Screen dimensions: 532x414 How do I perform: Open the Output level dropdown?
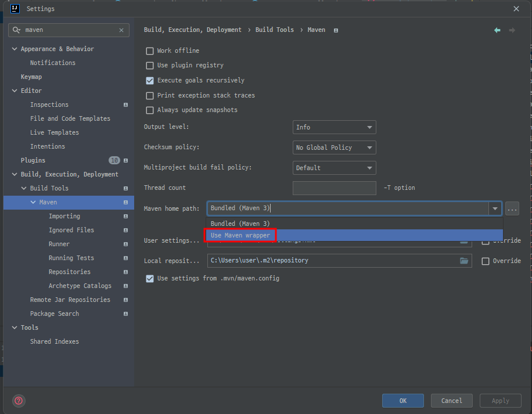[334, 127]
